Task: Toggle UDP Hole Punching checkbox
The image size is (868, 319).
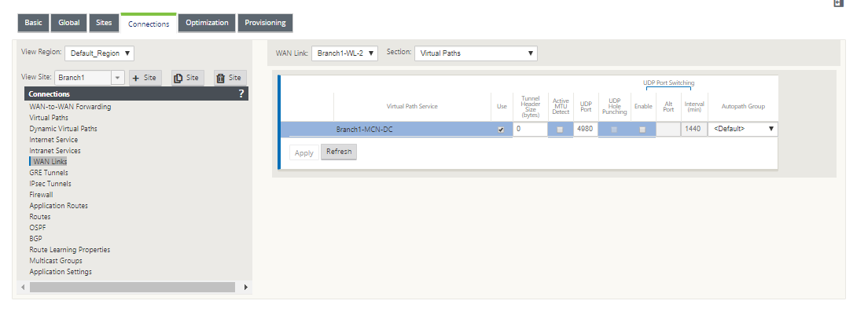Action: (x=614, y=130)
